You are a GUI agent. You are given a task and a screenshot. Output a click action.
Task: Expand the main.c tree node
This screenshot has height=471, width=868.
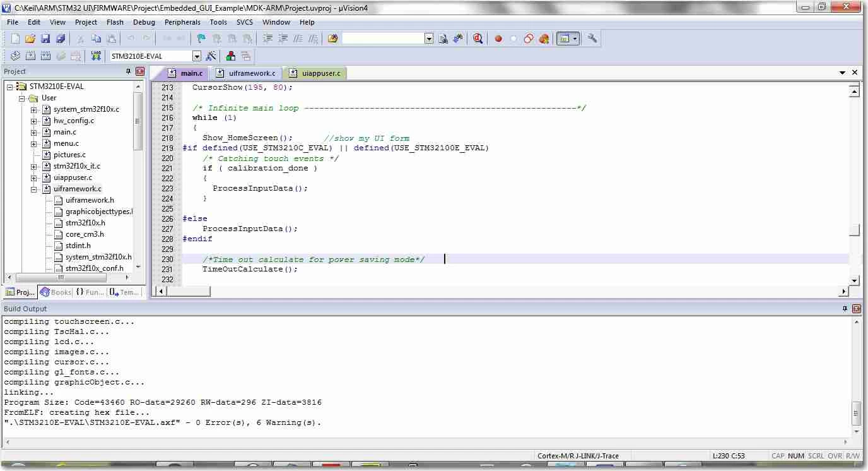pos(34,132)
